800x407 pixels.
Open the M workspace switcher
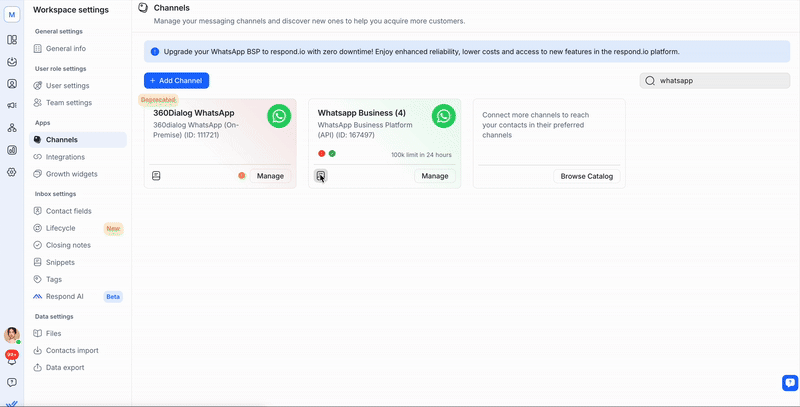click(12, 14)
